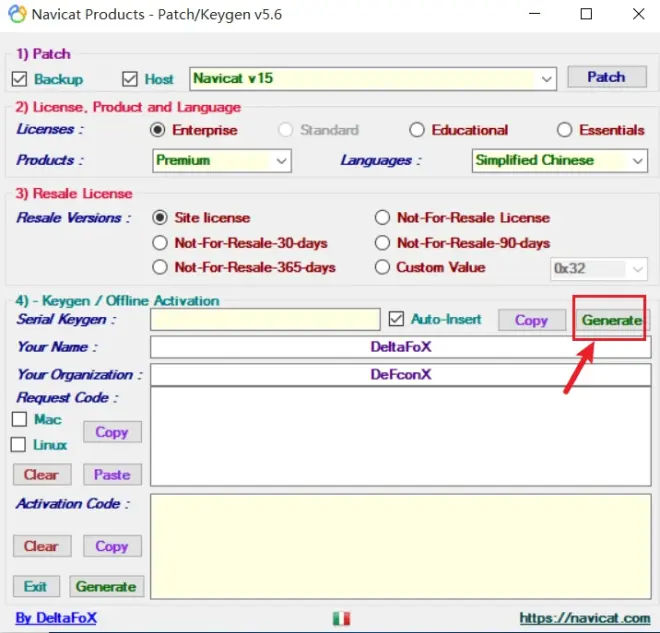The image size is (660, 633).
Task: Select the Custom Value radio button
Action: [382, 267]
